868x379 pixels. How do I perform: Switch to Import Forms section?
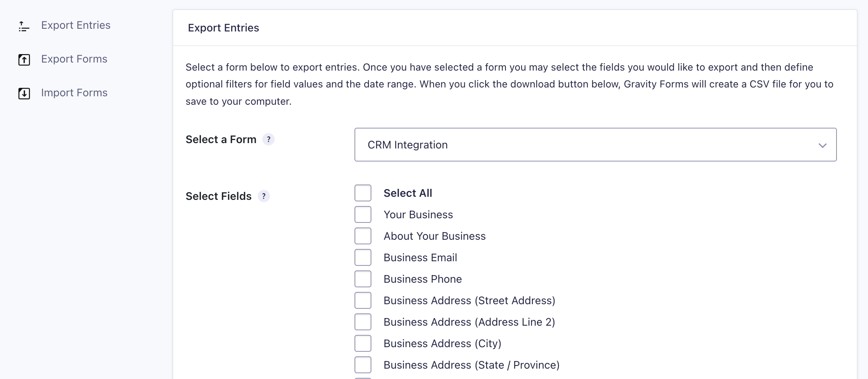74,93
